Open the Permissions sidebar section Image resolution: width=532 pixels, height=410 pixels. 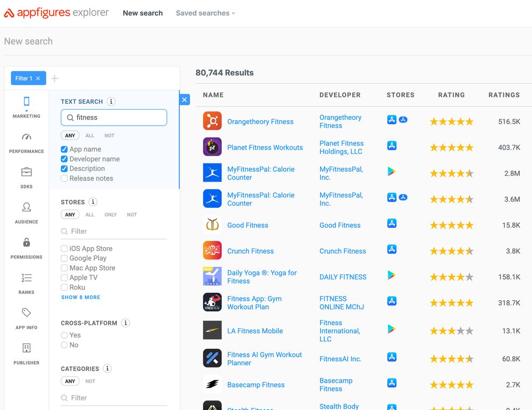coord(27,248)
